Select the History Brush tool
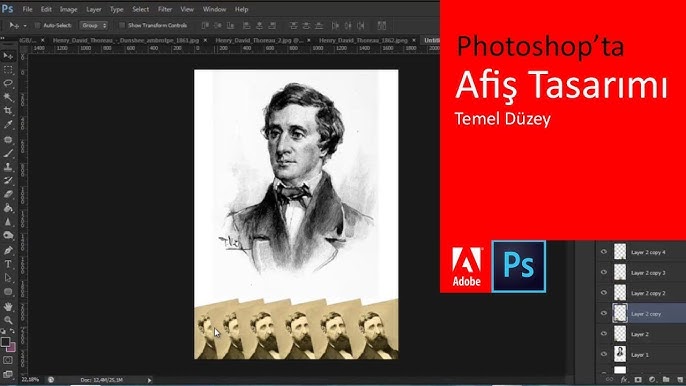 (8, 180)
